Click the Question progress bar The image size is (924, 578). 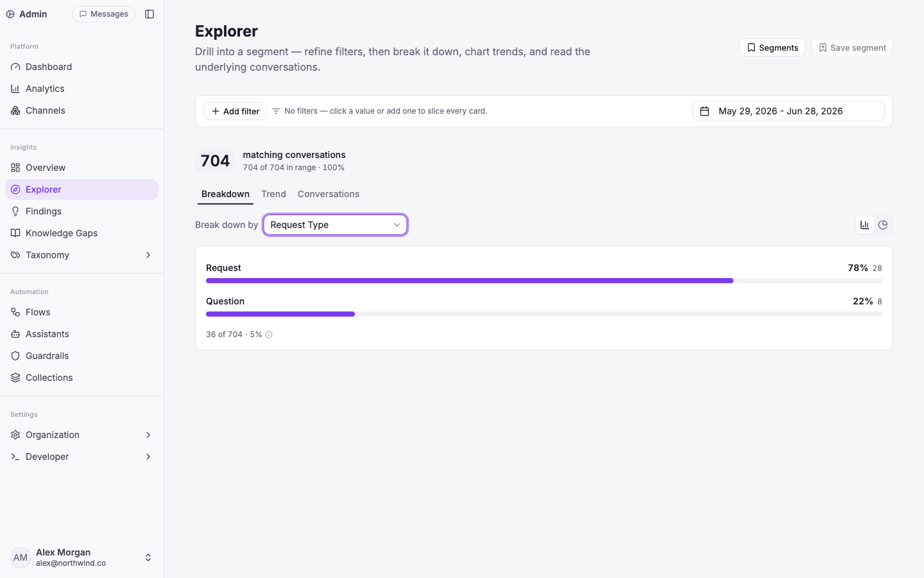pos(544,314)
